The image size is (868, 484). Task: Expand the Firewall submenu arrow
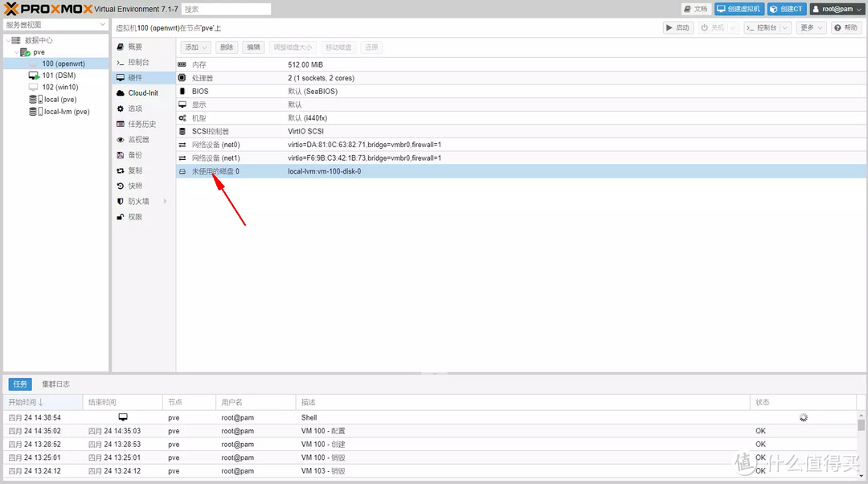coord(165,202)
